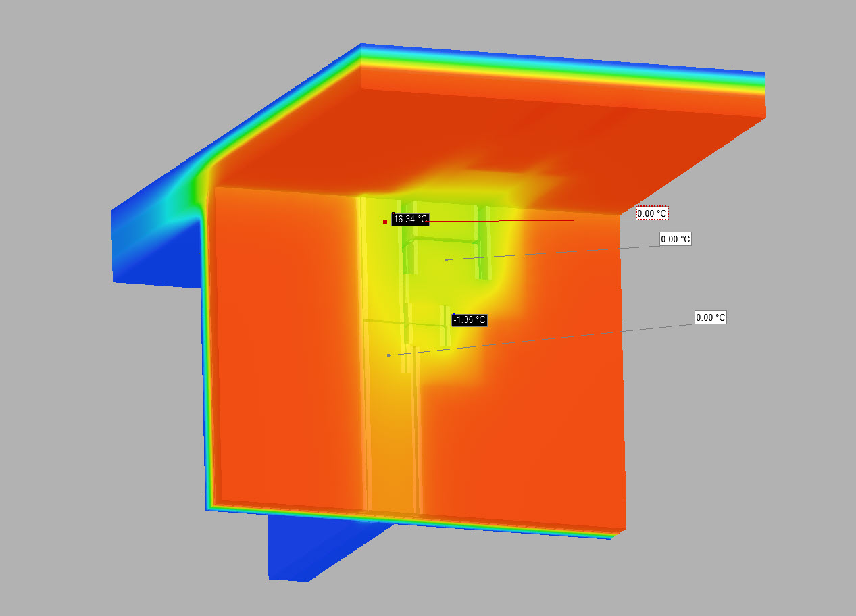Select the red dotted-border 0.00 °C label

(652, 213)
